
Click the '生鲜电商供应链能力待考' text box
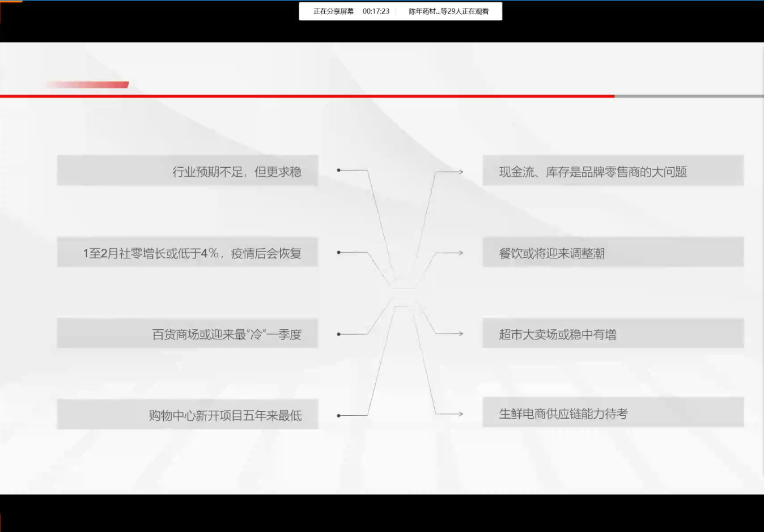pyautogui.click(x=613, y=413)
